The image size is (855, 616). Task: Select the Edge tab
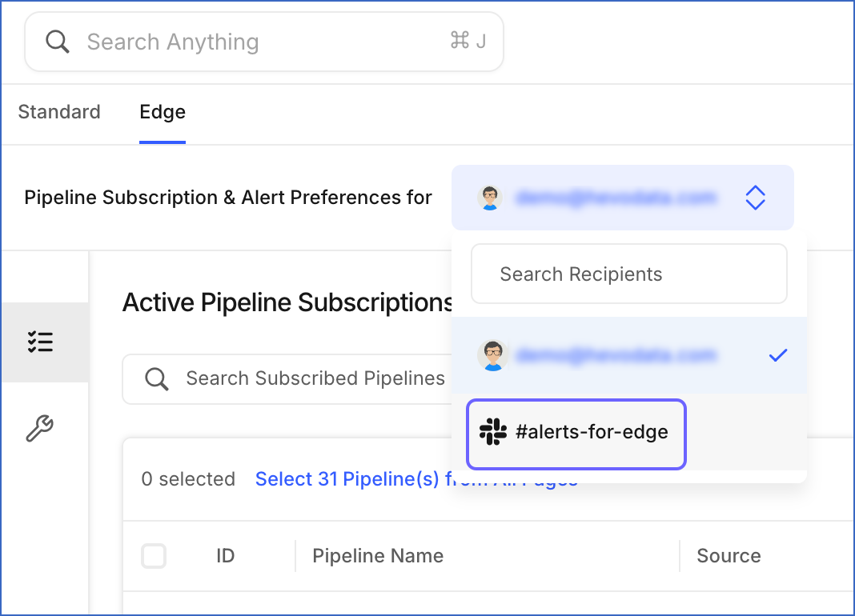162,112
